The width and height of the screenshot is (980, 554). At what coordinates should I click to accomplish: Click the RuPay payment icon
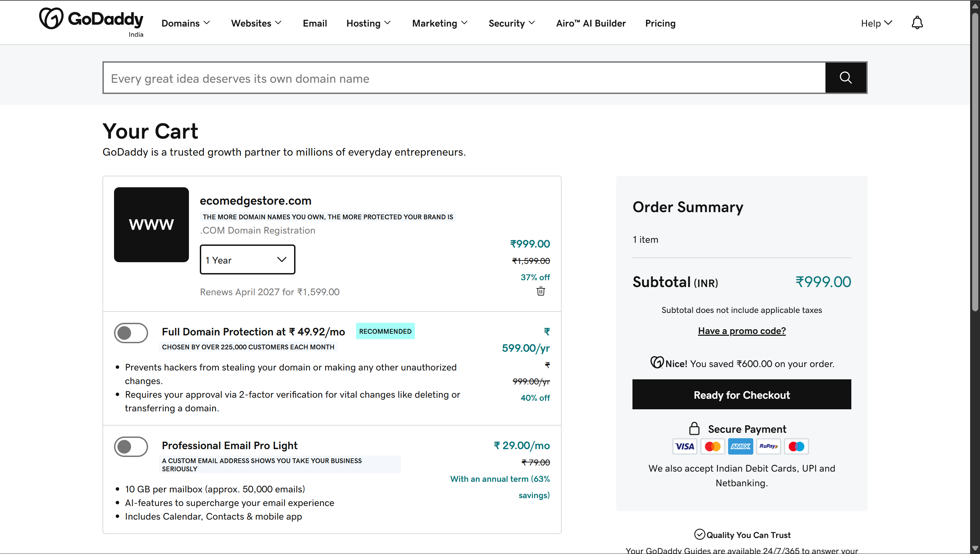[769, 446]
